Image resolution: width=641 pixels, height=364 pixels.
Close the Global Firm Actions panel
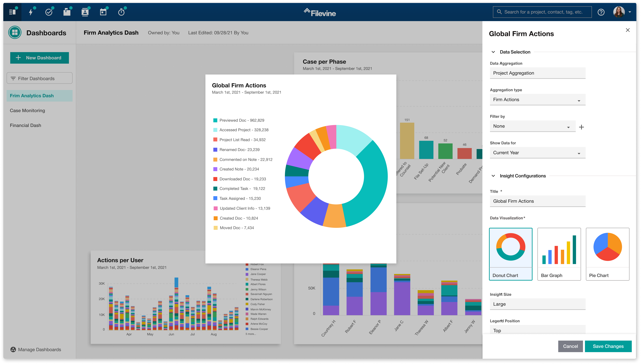(627, 30)
